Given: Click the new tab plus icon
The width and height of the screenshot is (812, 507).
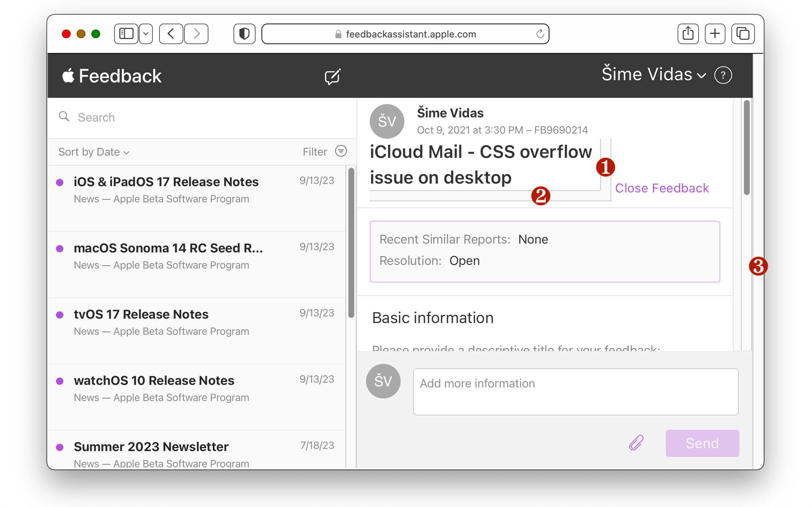Looking at the screenshot, I should tap(715, 34).
